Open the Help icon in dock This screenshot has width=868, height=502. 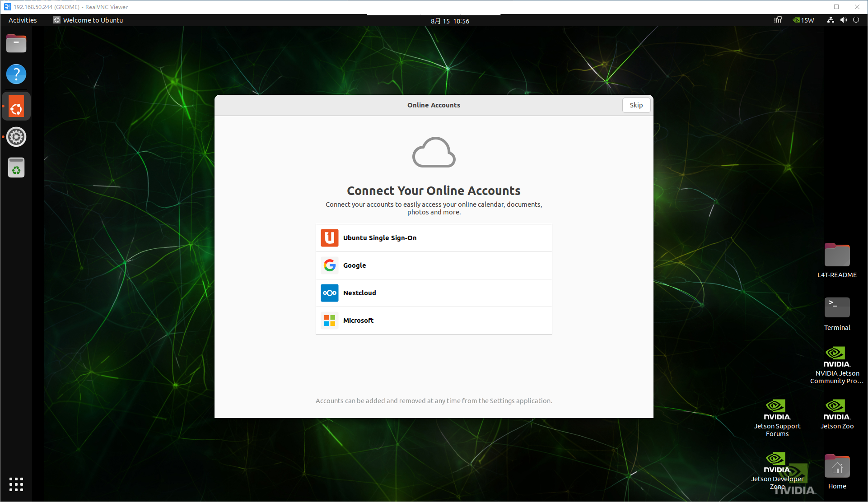16,74
